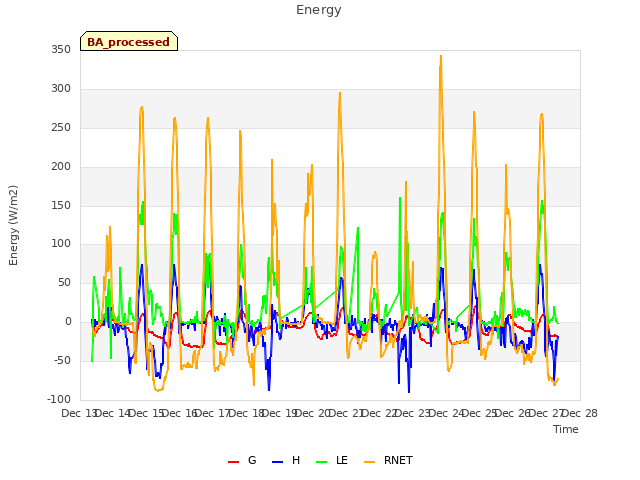Toggle the LE series in the legend
Screen dimensions: 640x480
332,460
